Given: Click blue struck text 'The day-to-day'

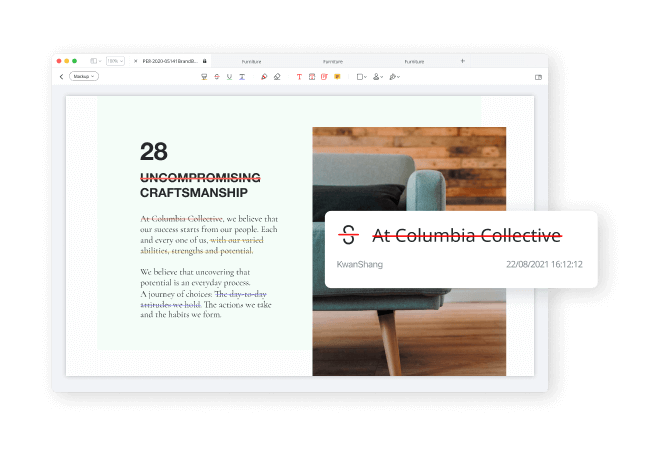Looking at the screenshot, I should pos(241,294).
